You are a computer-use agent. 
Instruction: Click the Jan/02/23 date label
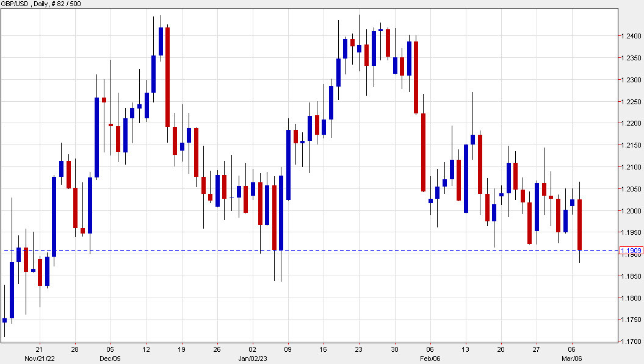253,359
